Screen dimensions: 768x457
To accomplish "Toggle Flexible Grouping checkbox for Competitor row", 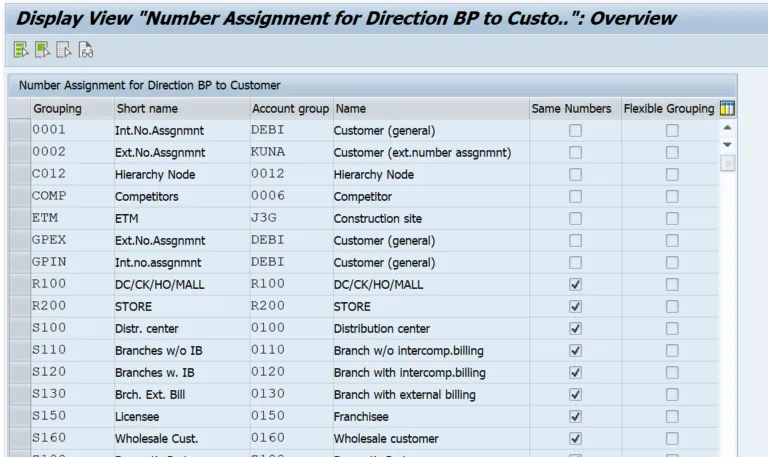I will [x=671, y=196].
